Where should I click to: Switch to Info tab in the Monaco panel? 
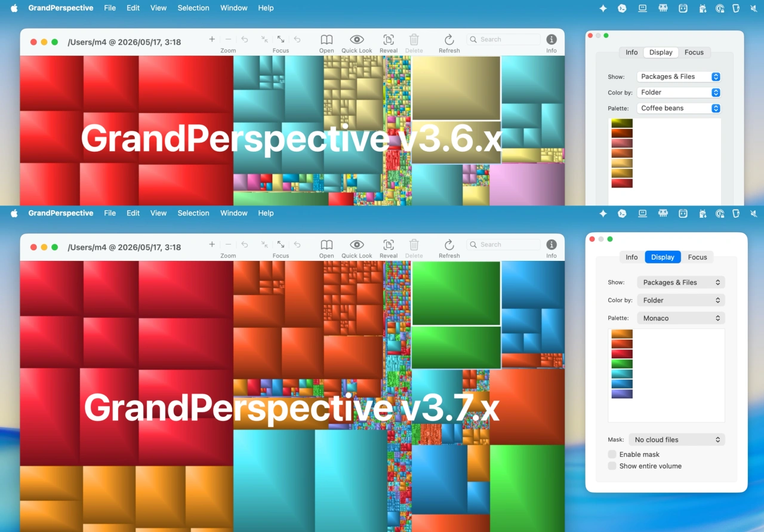click(631, 257)
